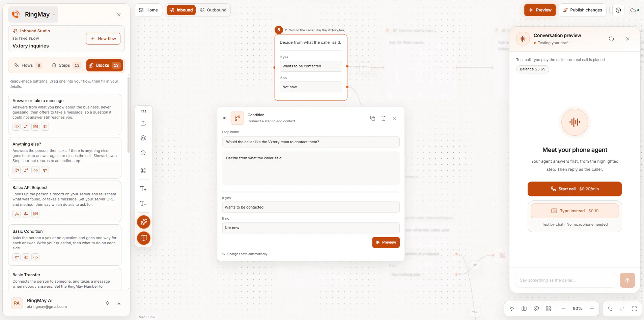
Task: Delete the Condition step with trash icon
Action: tap(384, 118)
